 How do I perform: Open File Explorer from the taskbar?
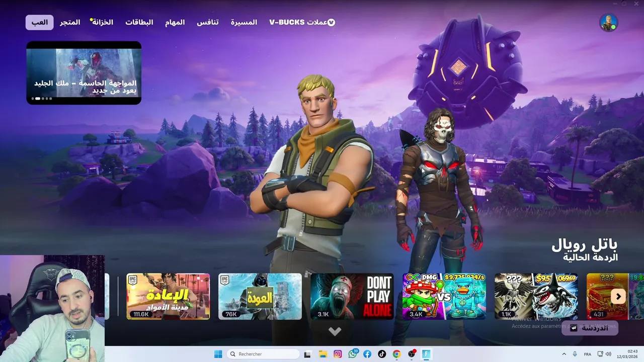(323, 354)
